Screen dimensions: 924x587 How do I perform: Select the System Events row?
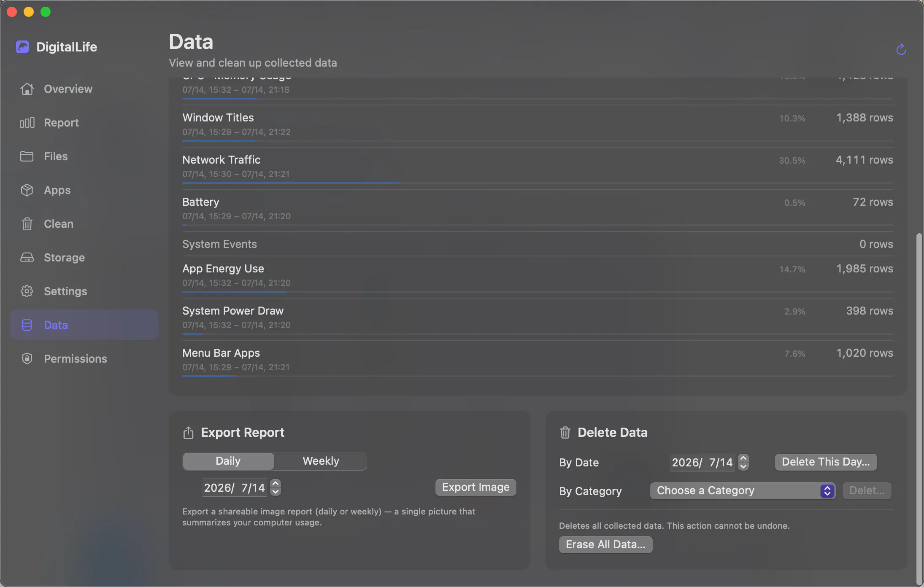[x=538, y=244]
